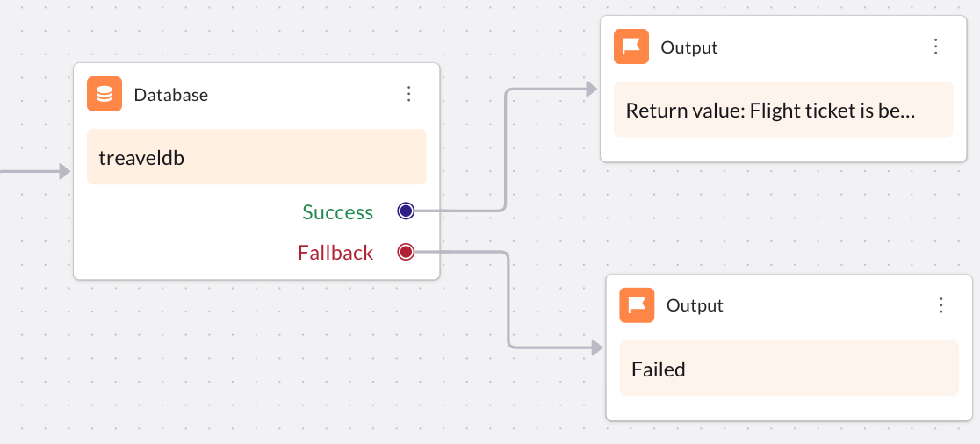
Task: Open the three-dot menu of the Failed Output node
Action: 941,305
